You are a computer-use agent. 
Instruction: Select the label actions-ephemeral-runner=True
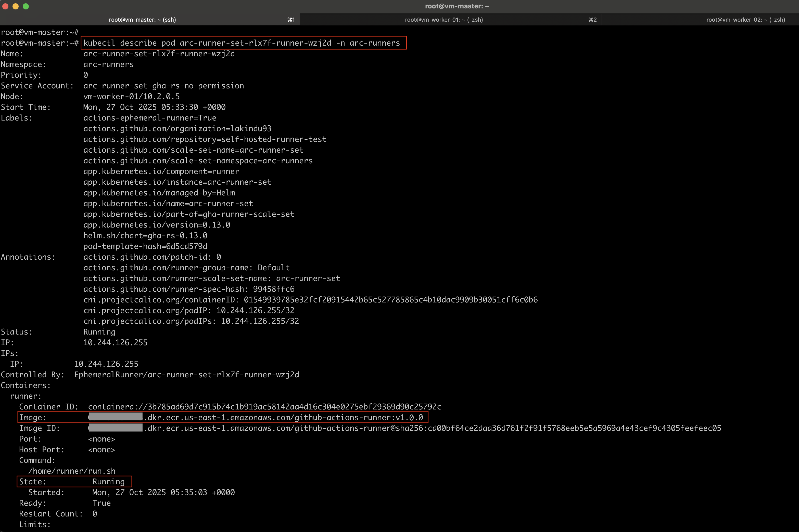[150, 118]
